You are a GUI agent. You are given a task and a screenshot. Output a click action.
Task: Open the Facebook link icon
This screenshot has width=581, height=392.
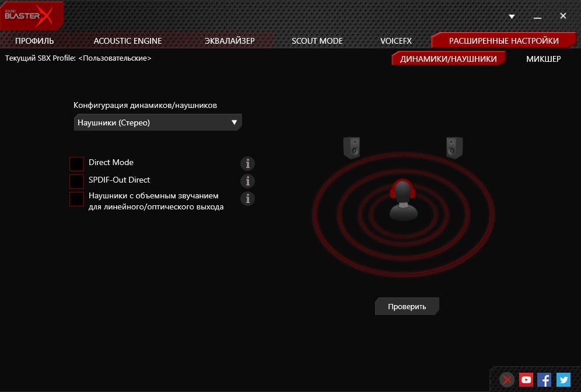coord(544,380)
